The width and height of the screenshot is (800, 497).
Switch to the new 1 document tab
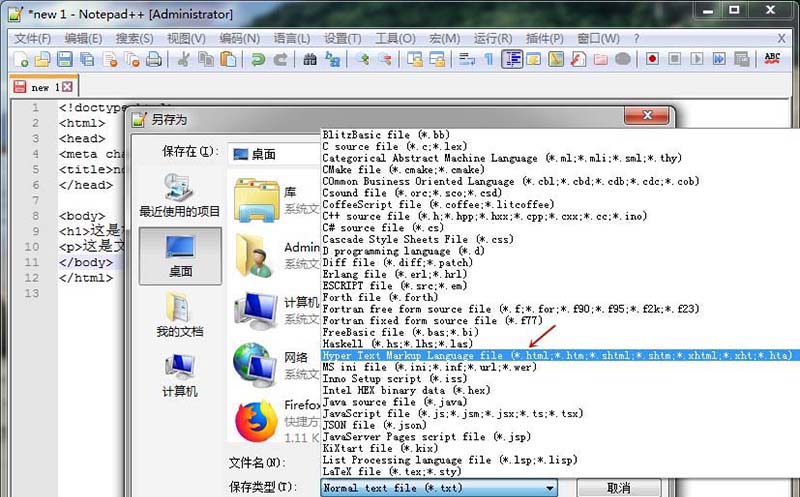coord(44,87)
